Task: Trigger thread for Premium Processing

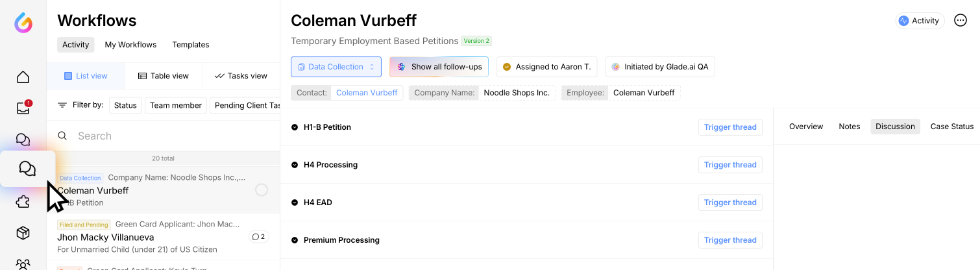Action: pos(729,240)
